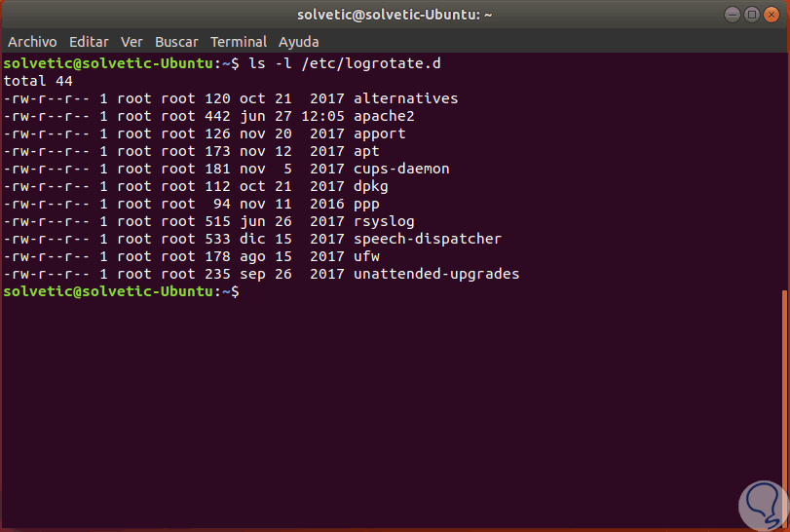This screenshot has height=532, width=790.
Task: Open the Terminal menu
Action: coord(239,42)
